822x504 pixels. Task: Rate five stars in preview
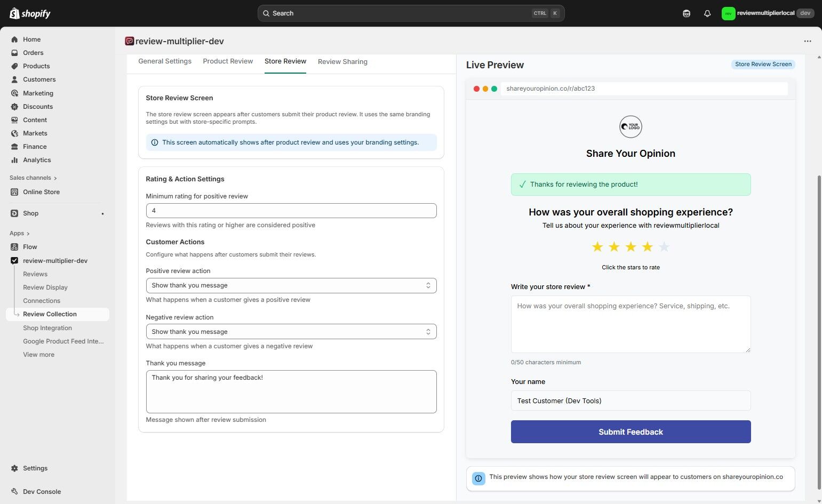664,247
